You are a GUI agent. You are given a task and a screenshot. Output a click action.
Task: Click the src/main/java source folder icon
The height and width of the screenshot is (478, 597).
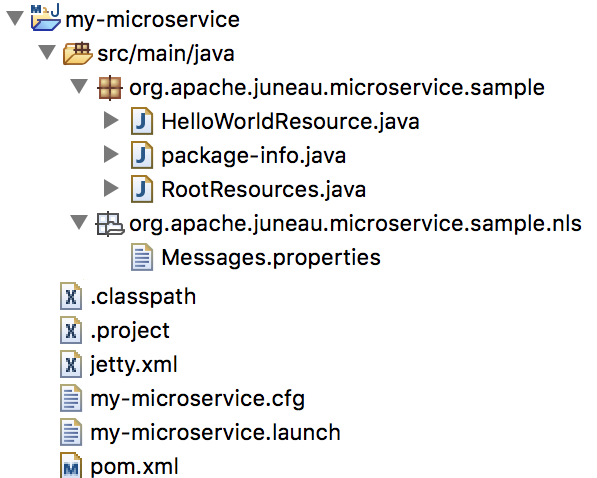pyautogui.click(x=77, y=53)
